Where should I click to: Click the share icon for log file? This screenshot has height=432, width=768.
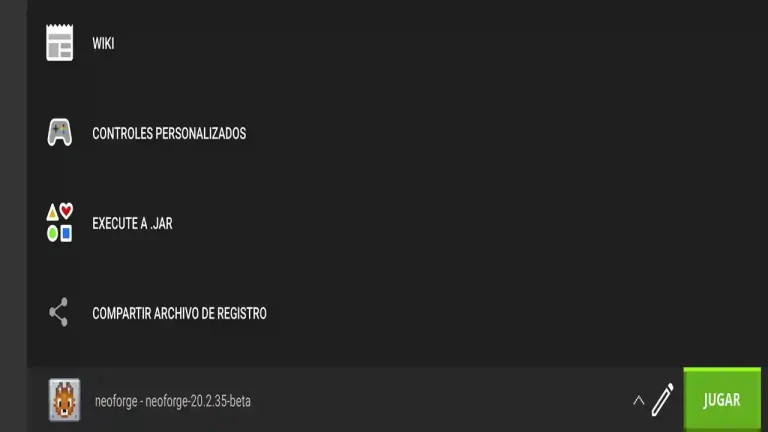click(x=58, y=312)
